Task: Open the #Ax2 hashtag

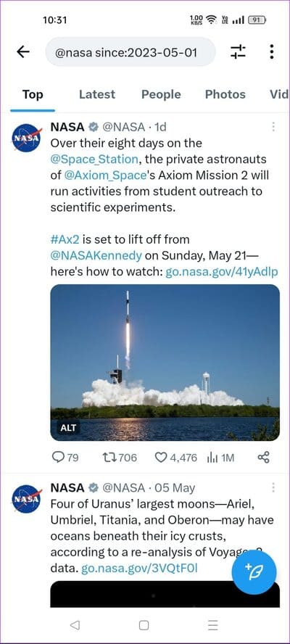Action: [65, 239]
